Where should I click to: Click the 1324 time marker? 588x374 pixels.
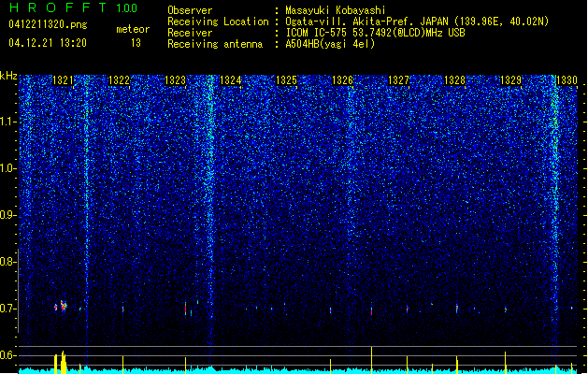click(x=230, y=80)
